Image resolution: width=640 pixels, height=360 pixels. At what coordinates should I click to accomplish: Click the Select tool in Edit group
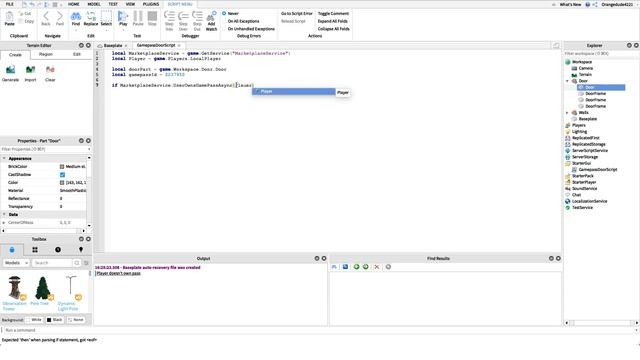point(106,19)
